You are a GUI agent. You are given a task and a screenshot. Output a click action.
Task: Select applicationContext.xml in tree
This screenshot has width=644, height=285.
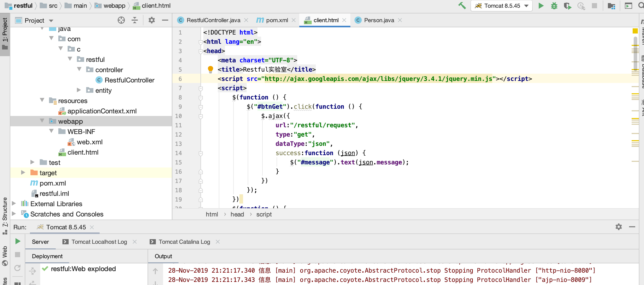click(x=98, y=111)
